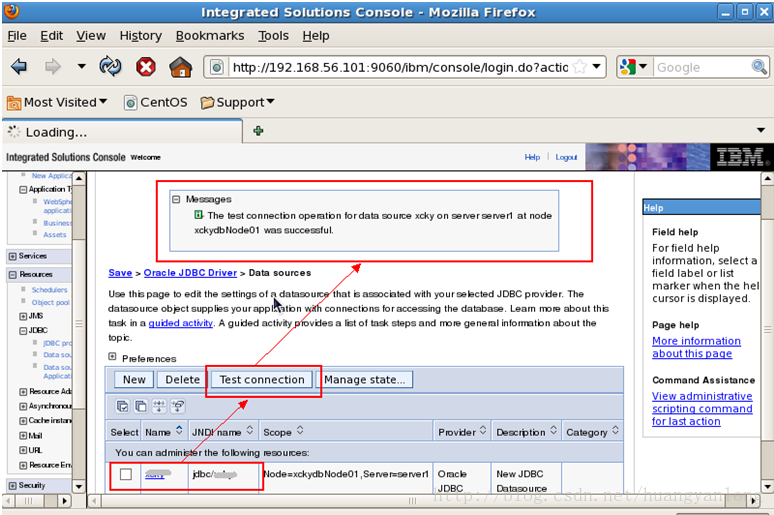The width and height of the screenshot is (774, 515).
Task: Open the File menu
Action: pos(17,36)
